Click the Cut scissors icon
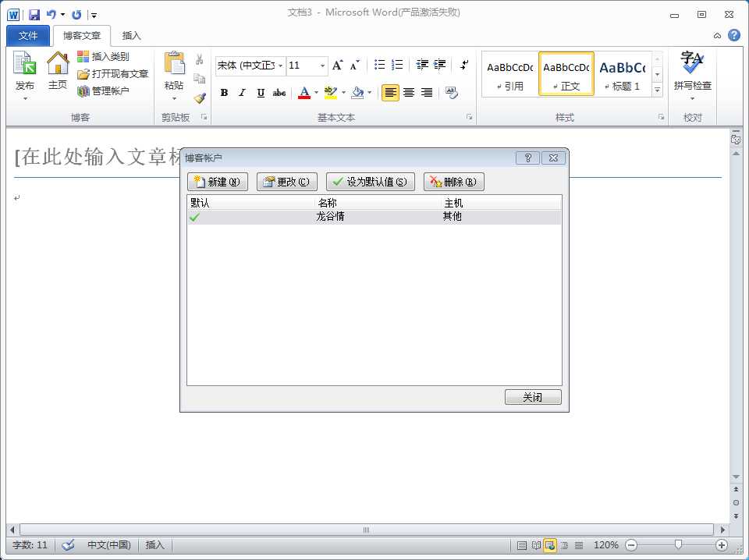The width and height of the screenshot is (749, 560). tap(199, 59)
